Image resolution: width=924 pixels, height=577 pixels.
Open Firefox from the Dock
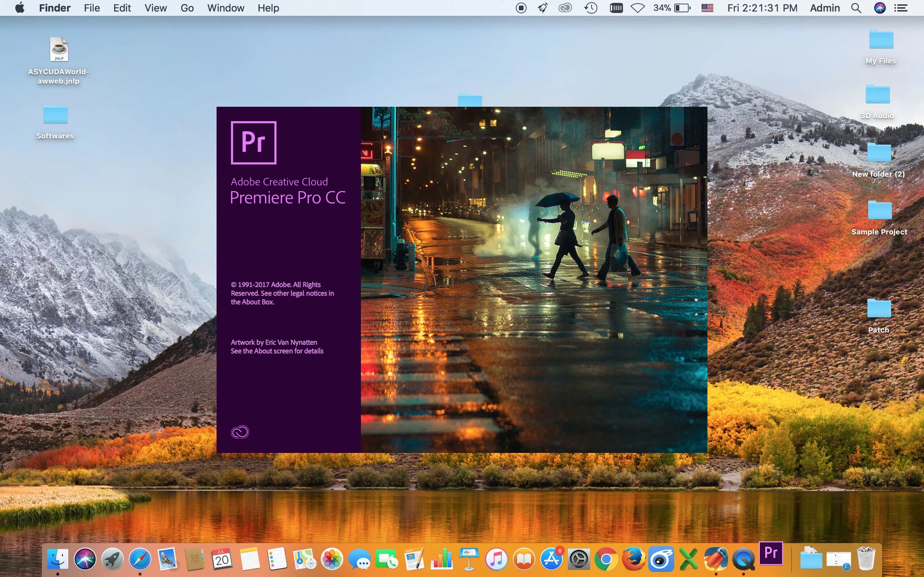click(x=633, y=559)
